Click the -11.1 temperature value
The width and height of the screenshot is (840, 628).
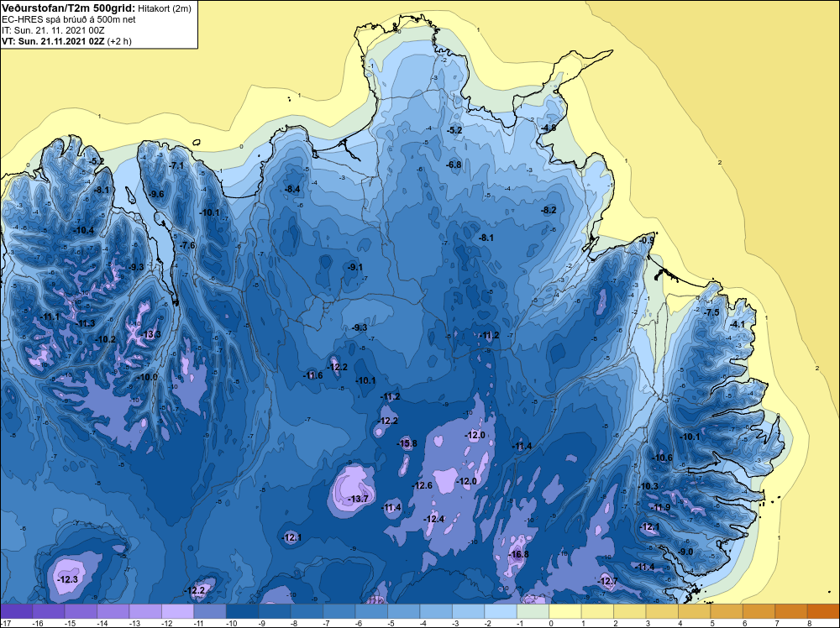(50, 317)
